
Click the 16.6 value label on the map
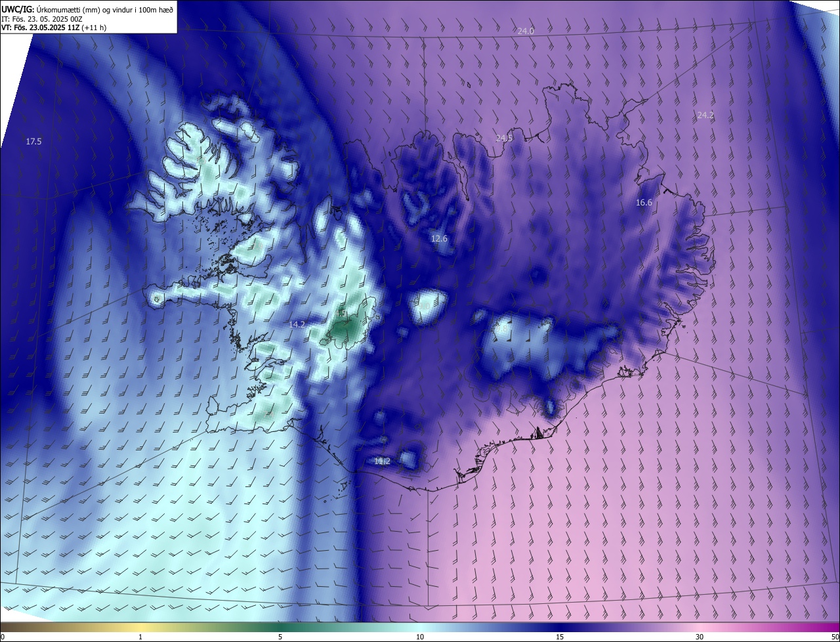click(x=644, y=203)
